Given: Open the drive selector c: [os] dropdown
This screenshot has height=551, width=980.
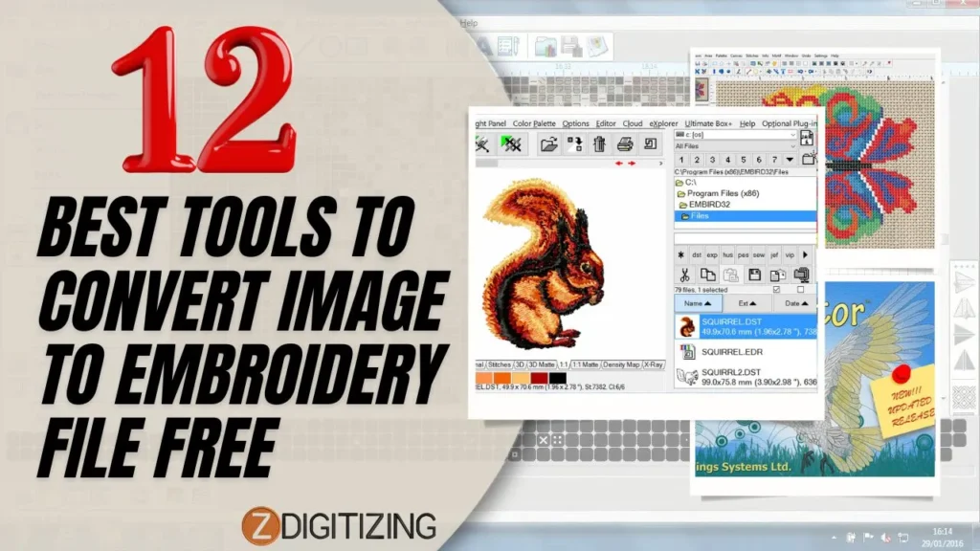Looking at the screenshot, I should point(734,135).
